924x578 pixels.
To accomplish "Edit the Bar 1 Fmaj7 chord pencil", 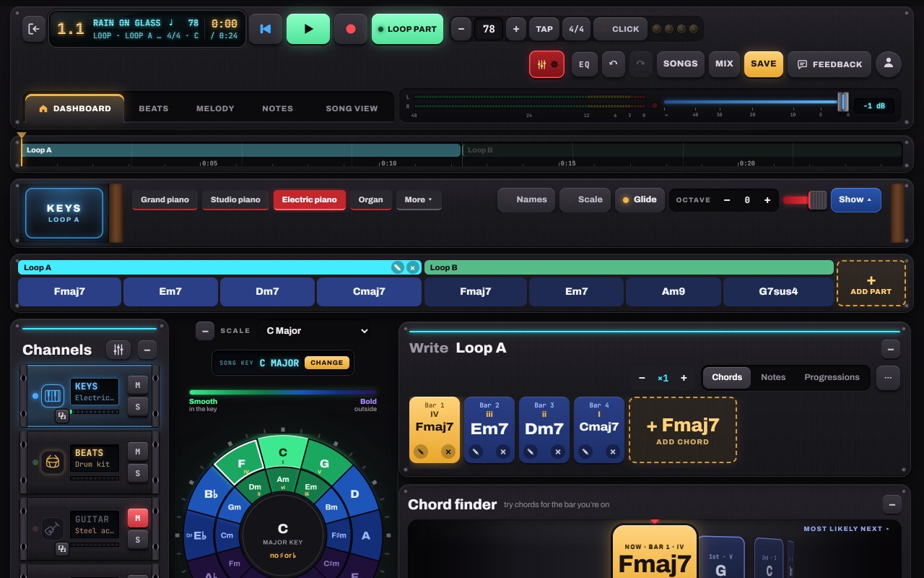I will pyautogui.click(x=421, y=452).
